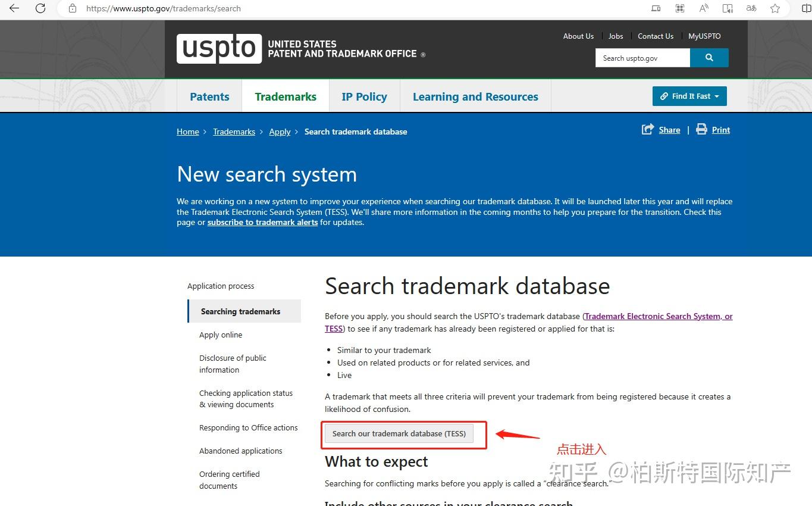Click the Search trademark database heading
This screenshot has height=506, width=812.
[468, 286]
